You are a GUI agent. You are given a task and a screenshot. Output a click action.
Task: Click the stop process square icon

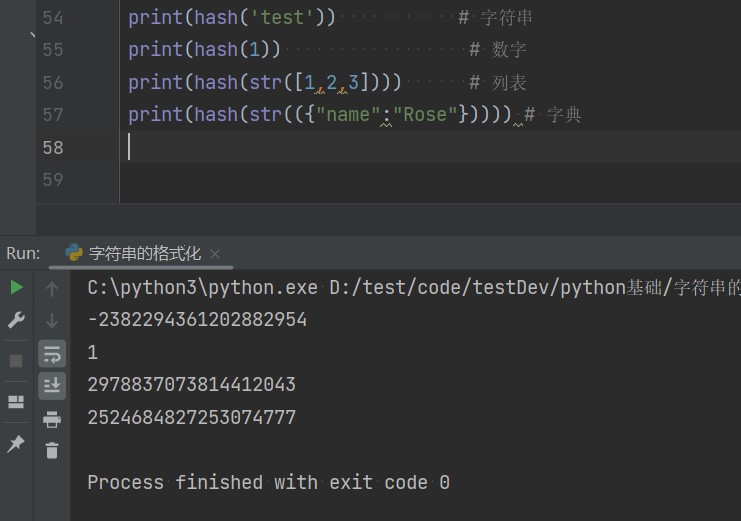(16, 361)
